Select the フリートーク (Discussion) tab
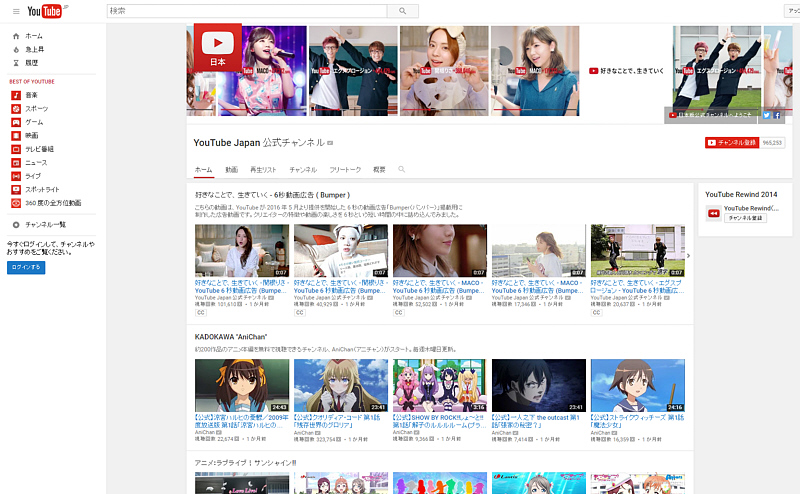Viewport: 800px width, 494px height. click(345, 170)
